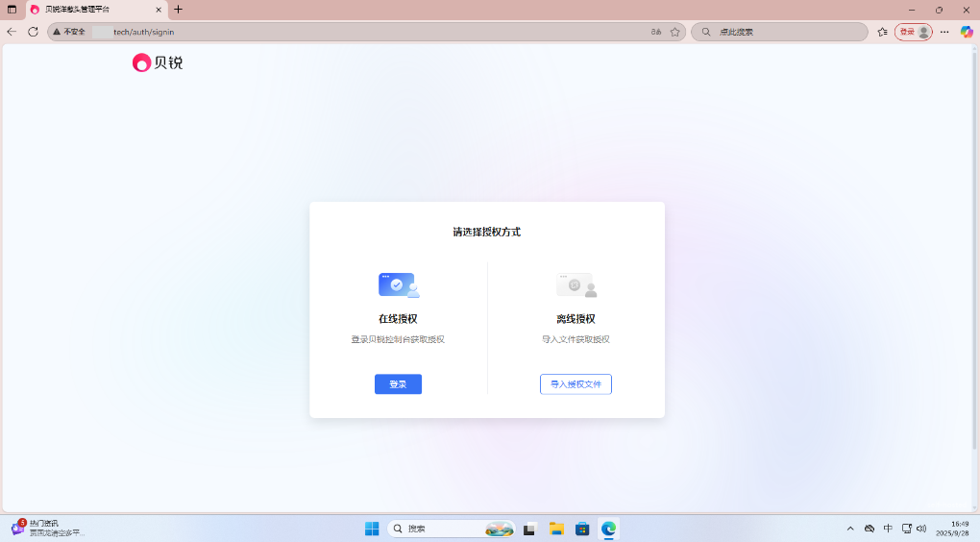The height and width of the screenshot is (542, 980).
Task: Click the online authorization illustration icon
Action: [398, 285]
